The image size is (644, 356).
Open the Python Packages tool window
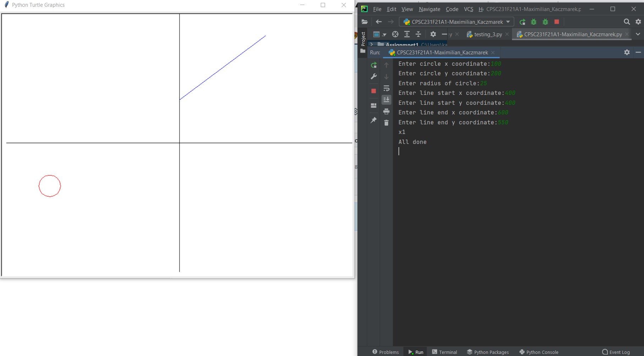pos(488,352)
